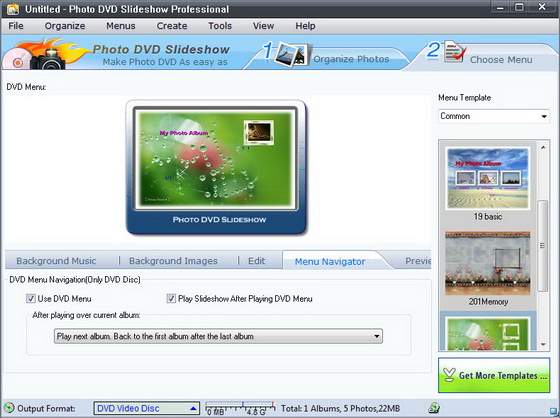This screenshot has width=560, height=418.
Task: Switch to the Edit tab
Action: [257, 261]
